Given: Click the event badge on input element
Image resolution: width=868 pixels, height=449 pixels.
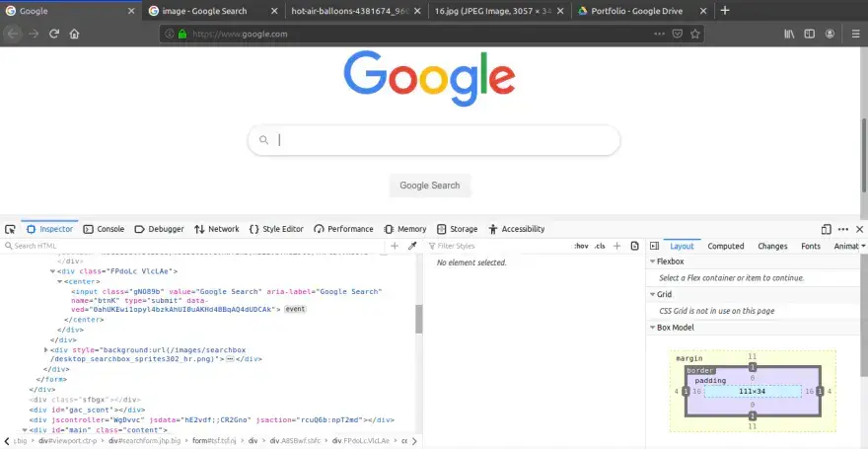Looking at the screenshot, I should pyautogui.click(x=296, y=309).
